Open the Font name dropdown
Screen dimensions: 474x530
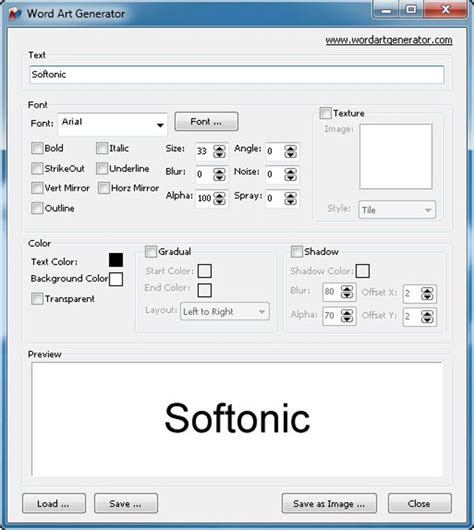113,124
